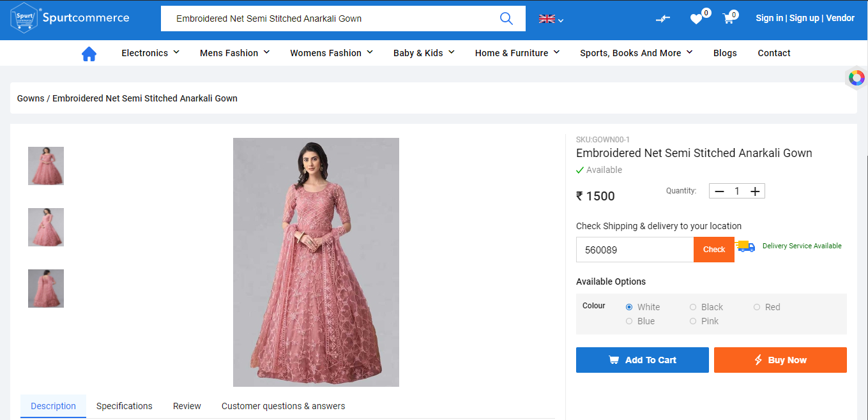Viewport: 868px width, 420px height.
Task: Open the compare products icon
Action: point(663,19)
